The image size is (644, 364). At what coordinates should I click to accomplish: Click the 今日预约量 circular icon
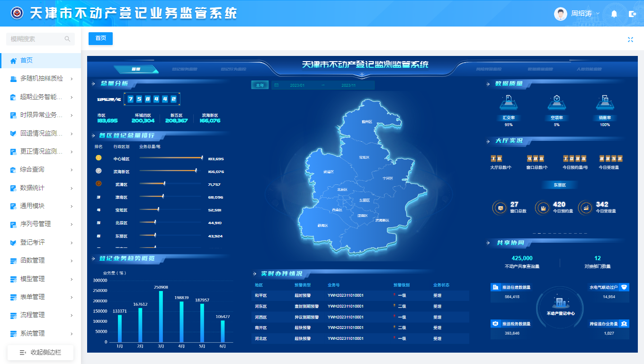click(x=543, y=208)
